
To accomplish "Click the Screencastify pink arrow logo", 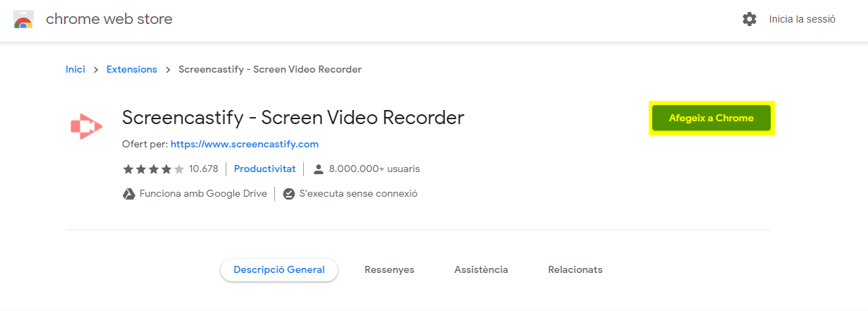I will coord(86,126).
